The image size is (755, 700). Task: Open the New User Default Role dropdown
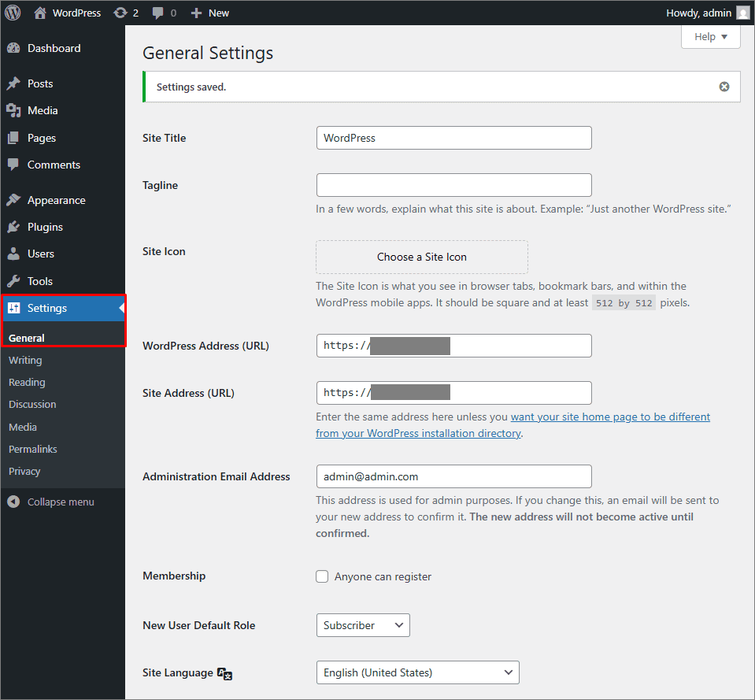[362, 625]
